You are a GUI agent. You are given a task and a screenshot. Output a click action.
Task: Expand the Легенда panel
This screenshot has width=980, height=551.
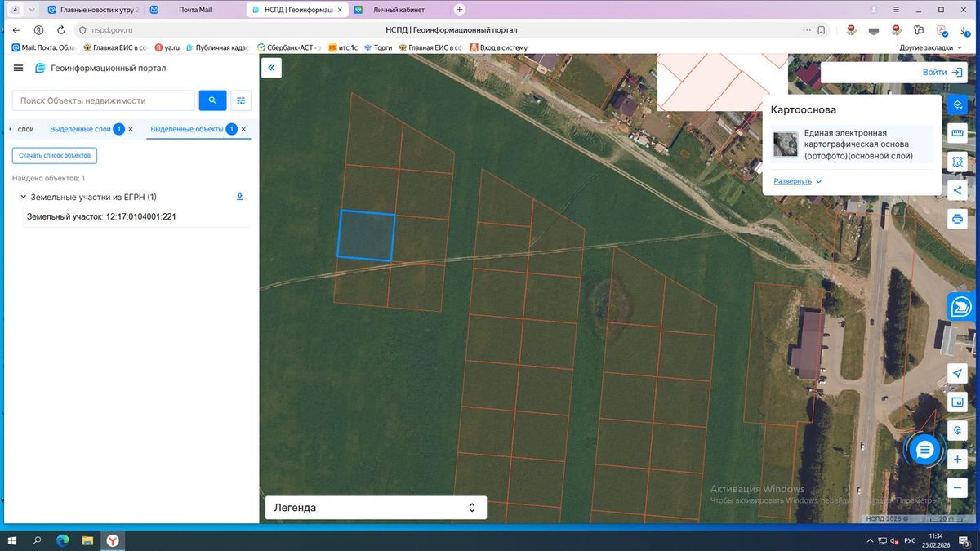coord(376,508)
